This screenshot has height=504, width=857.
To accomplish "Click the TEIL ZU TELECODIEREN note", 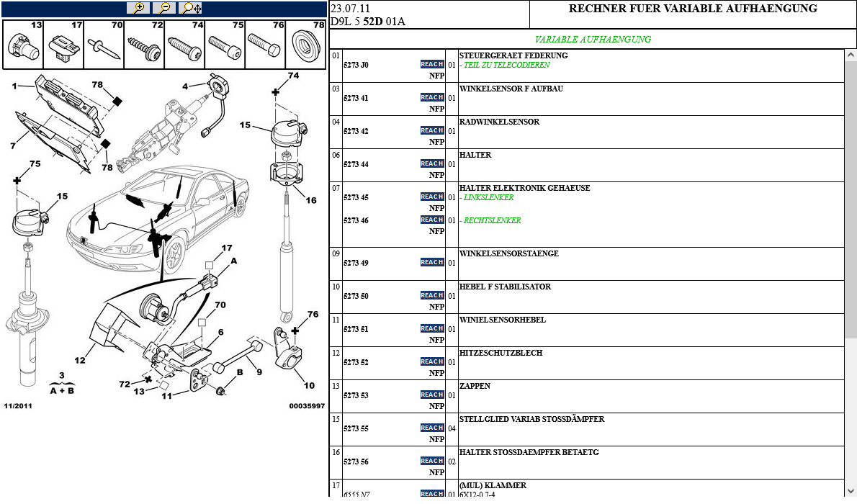I will click(506, 65).
